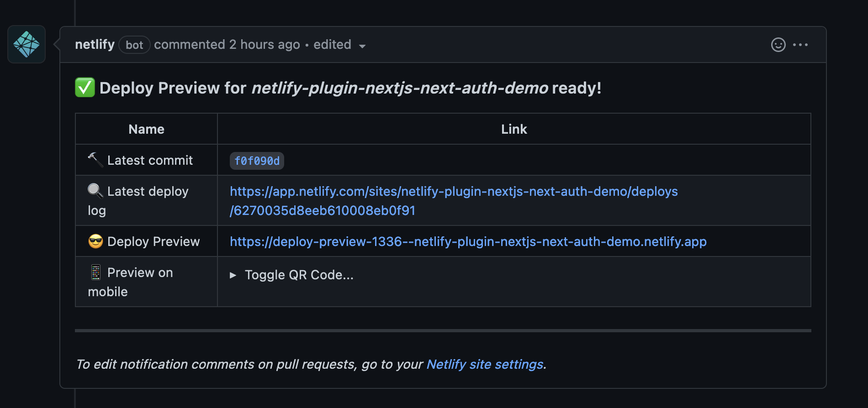Click the magnifying glass emoji beside deploy log

coord(95,191)
